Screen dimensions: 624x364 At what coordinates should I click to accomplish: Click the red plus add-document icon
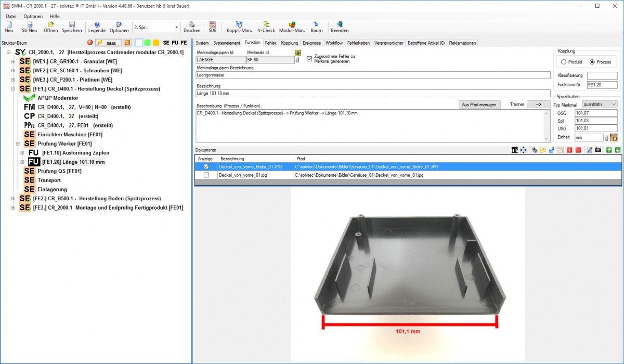[569, 150]
